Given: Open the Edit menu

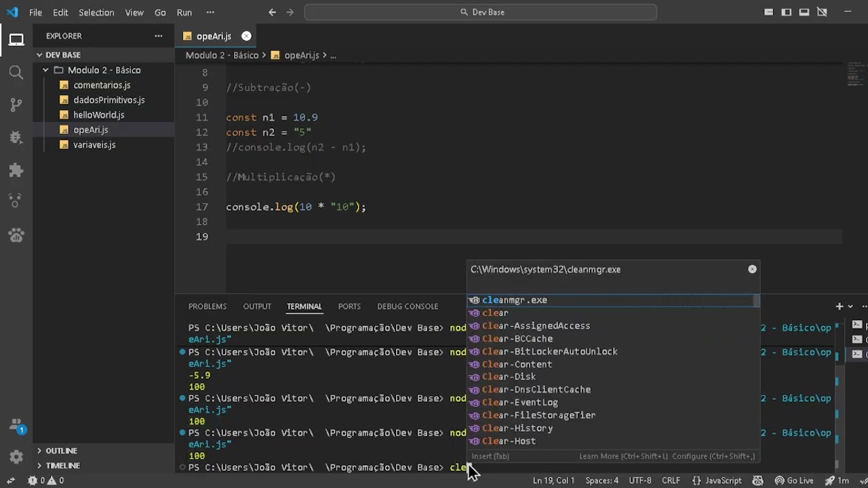Looking at the screenshot, I should click(60, 12).
